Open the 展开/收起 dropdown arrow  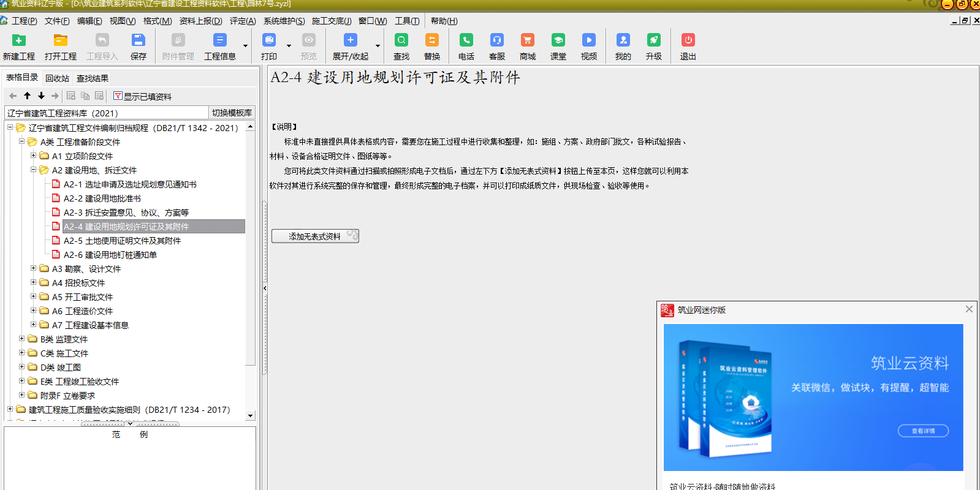pos(378,46)
